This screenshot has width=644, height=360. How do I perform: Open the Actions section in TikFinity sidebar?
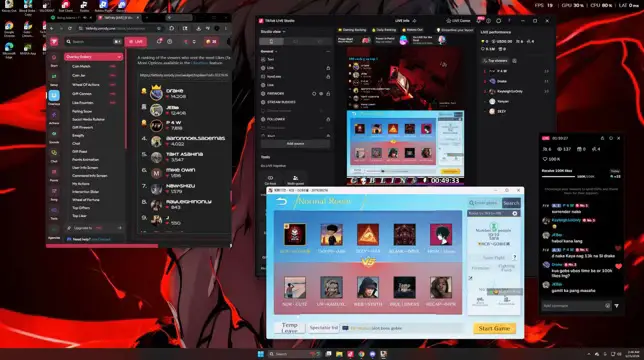(54, 117)
